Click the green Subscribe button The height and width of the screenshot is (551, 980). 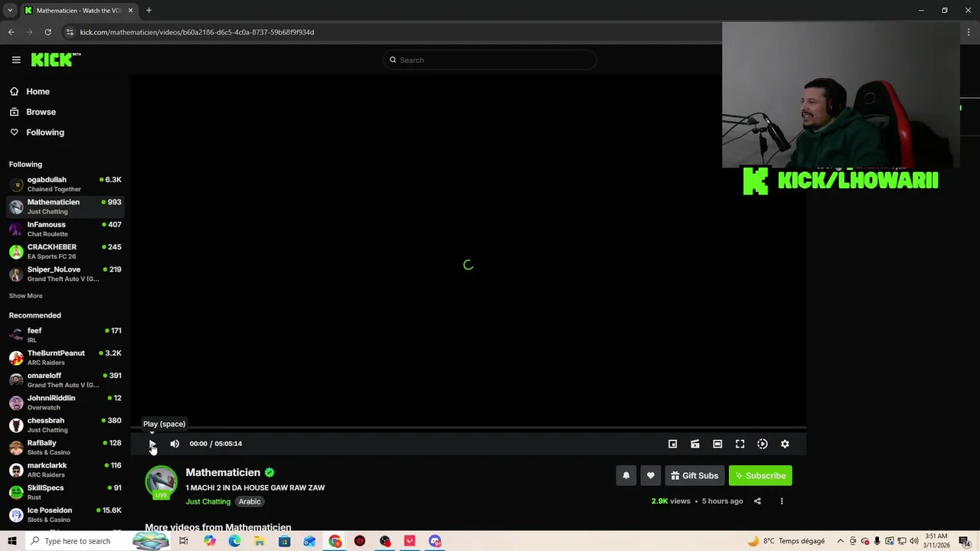click(760, 475)
